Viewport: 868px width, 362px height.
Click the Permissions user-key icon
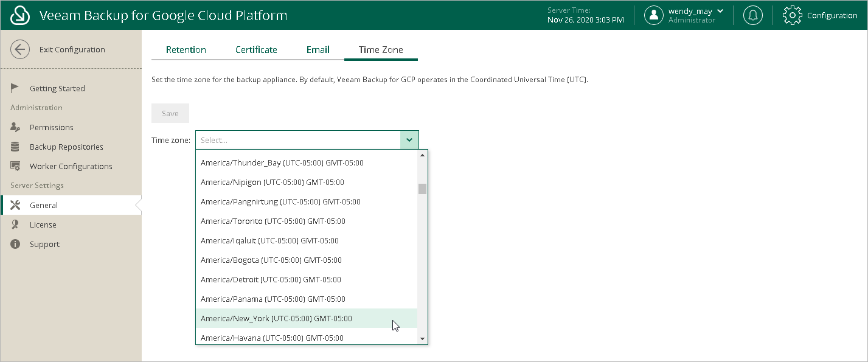[16, 127]
